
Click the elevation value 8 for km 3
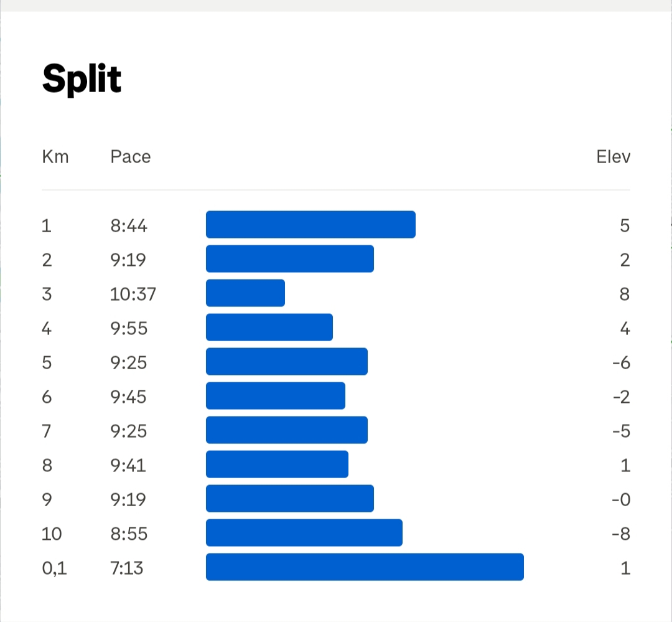625,295
